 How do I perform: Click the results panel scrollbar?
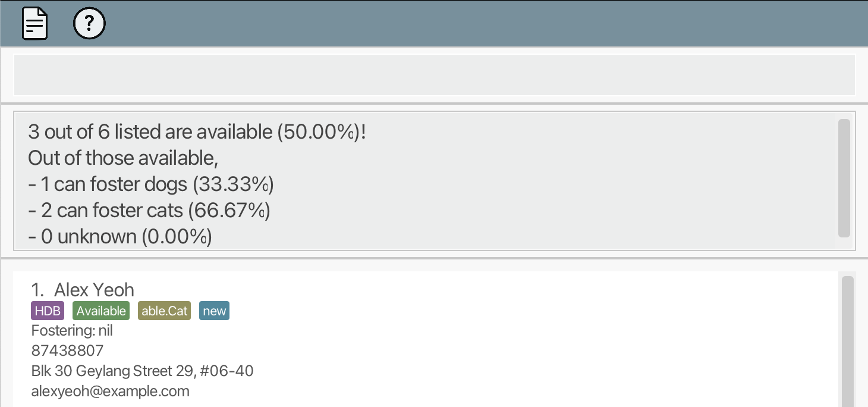(844, 179)
